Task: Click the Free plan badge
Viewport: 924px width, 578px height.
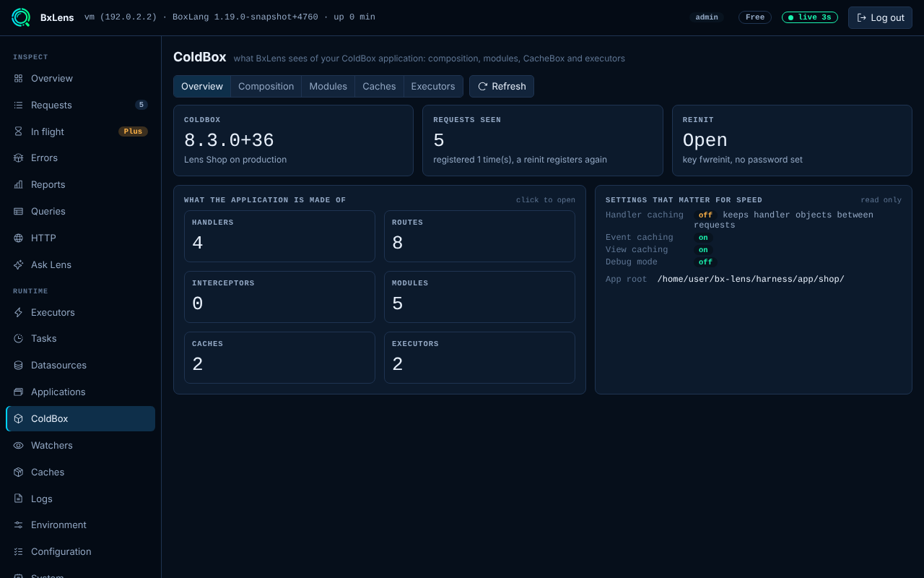Action: (755, 17)
